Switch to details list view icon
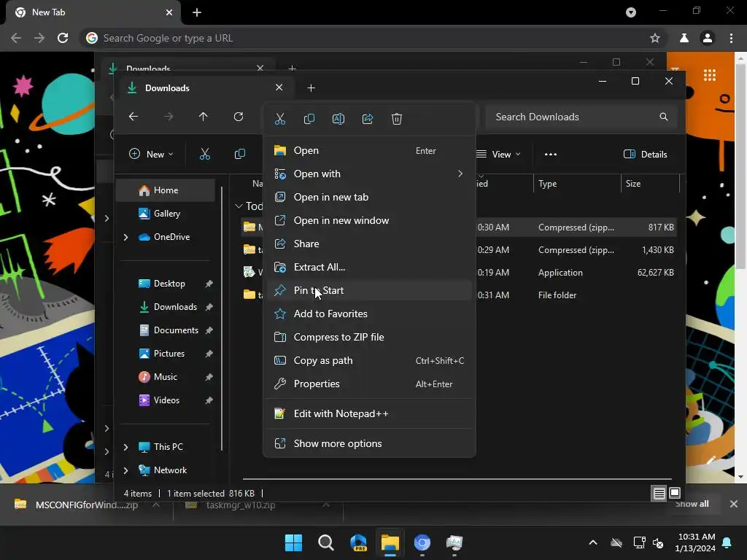Image resolution: width=747 pixels, height=560 pixels. tap(659, 494)
